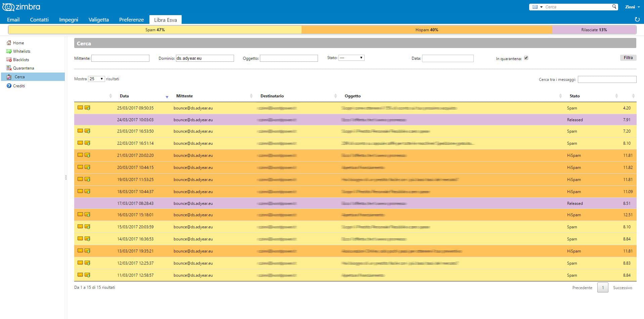Open the Stato filter dropdown

click(x=351, y=58)
